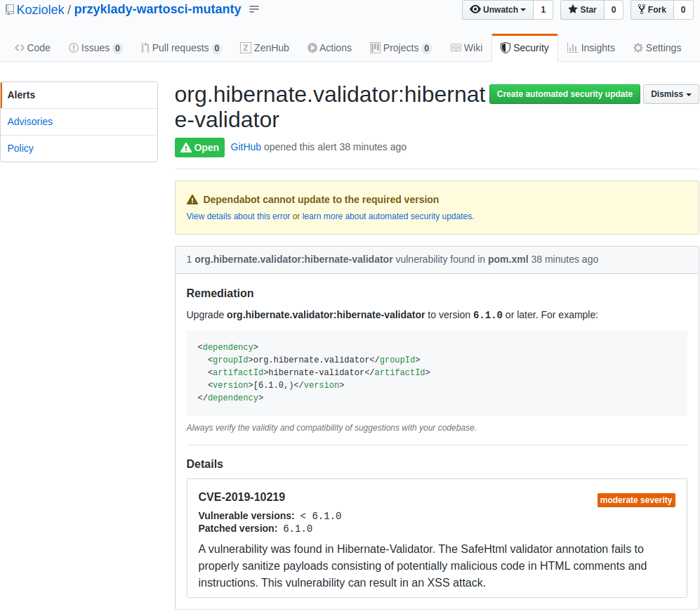
Task: Click the Remediation heading
Action: point(220,294)
